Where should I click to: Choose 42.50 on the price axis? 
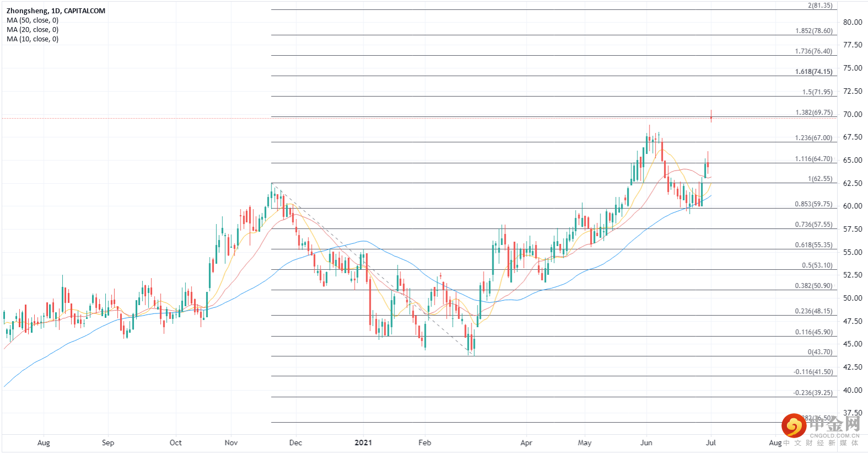click(x=853, y=367)
